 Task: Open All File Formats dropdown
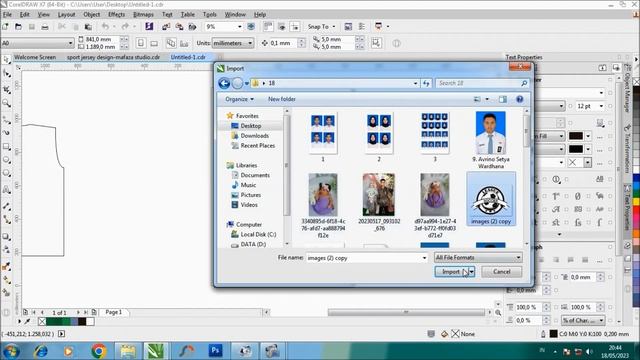click(x=478, y=258)
